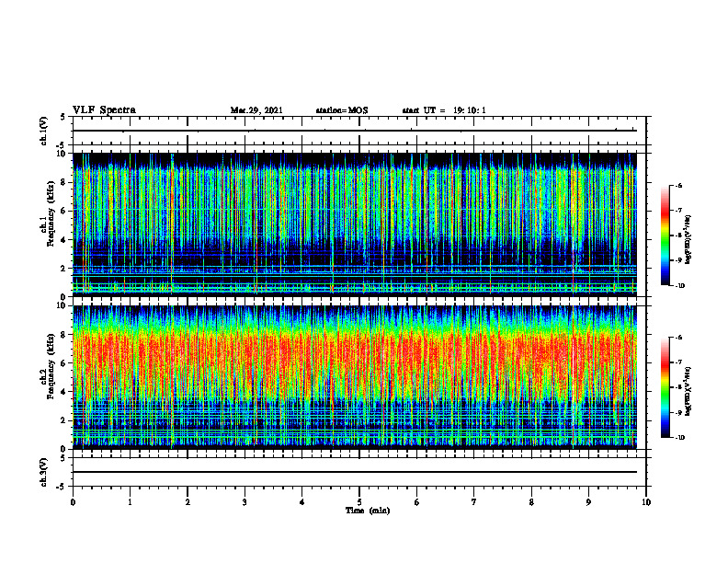The height and width of the screenshot is (563, 728).
Task: Click the "4" kHz tick of ch.1 spectrogram
Action: (64, 240)
